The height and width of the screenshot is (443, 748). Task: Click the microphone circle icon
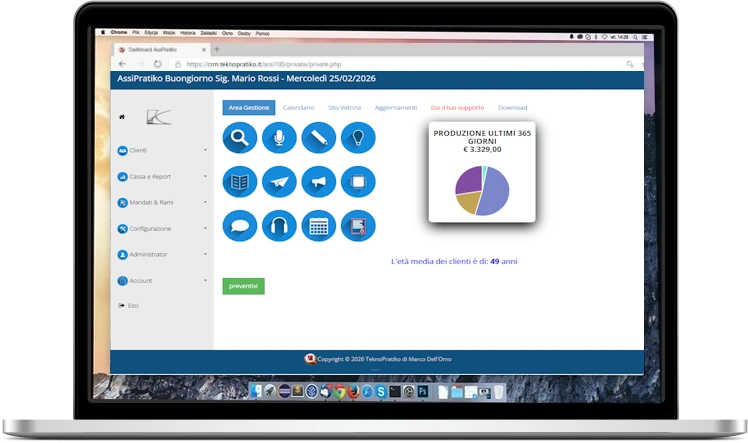(279, 138)
